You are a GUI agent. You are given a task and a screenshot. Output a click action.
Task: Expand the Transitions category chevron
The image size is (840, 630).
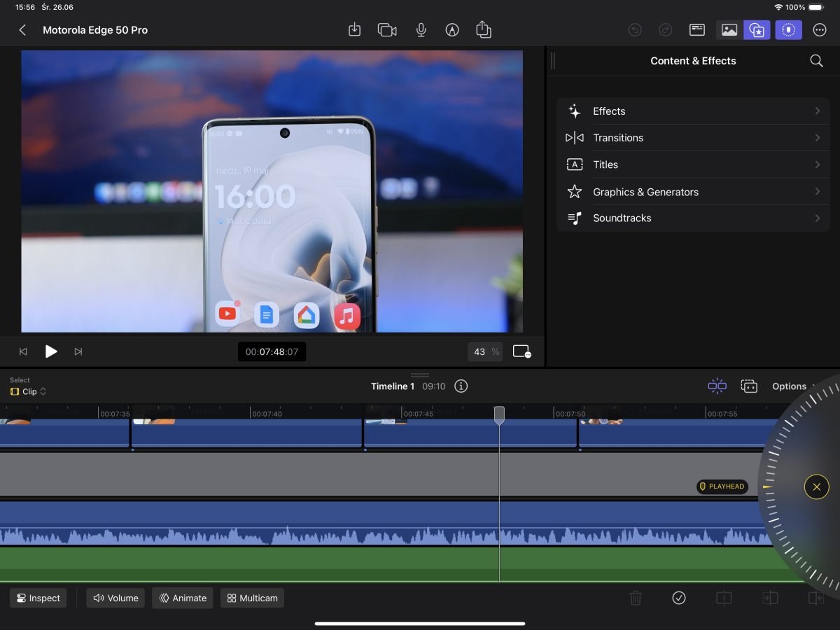(817, 138)
